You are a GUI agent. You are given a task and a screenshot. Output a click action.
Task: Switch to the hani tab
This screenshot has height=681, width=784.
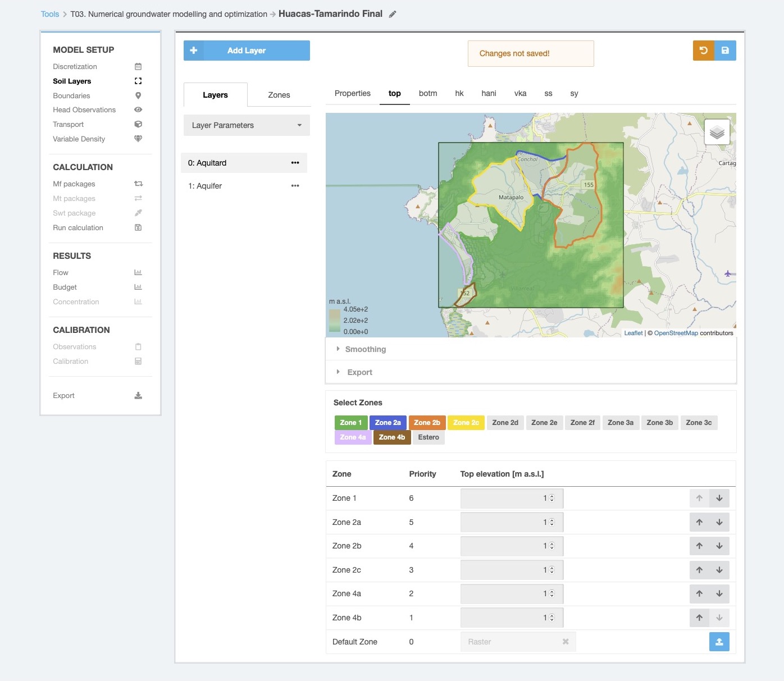[489, 93]
